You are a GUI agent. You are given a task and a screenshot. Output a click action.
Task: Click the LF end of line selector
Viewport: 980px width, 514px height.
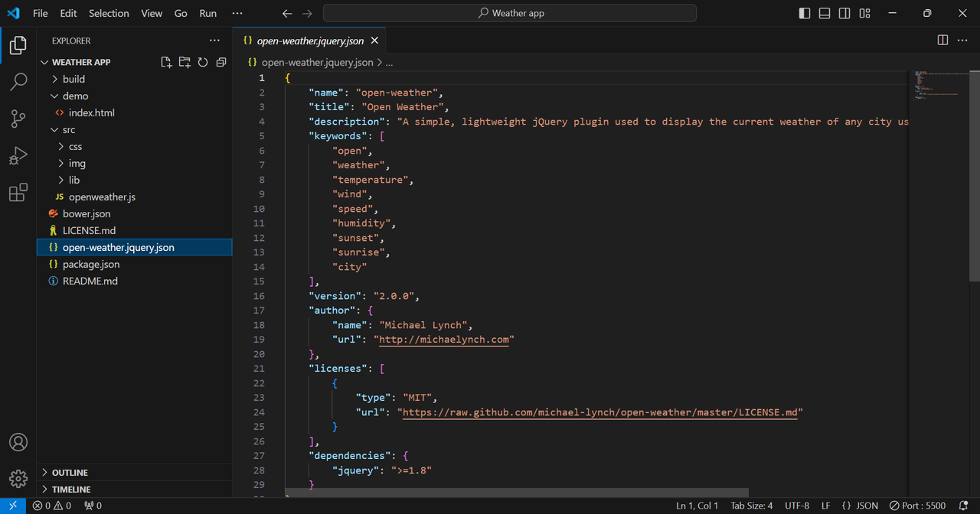point(826,506)
